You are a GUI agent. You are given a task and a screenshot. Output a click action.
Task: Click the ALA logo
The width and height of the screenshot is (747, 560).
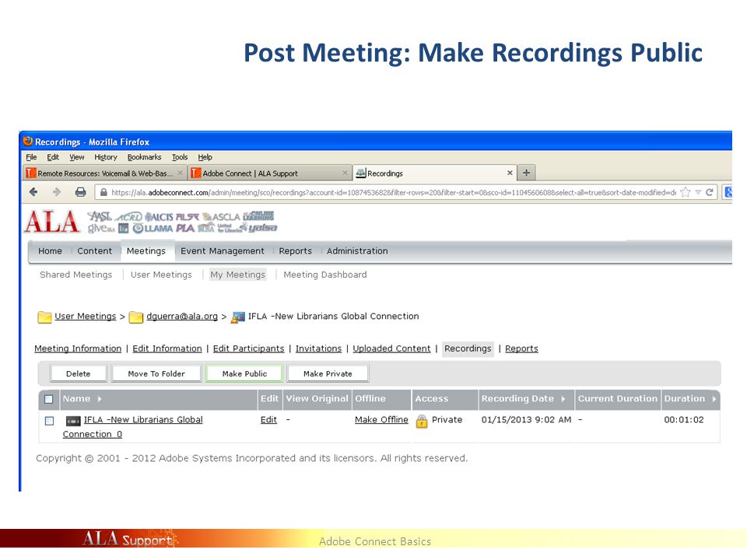[x=51, y=222]
